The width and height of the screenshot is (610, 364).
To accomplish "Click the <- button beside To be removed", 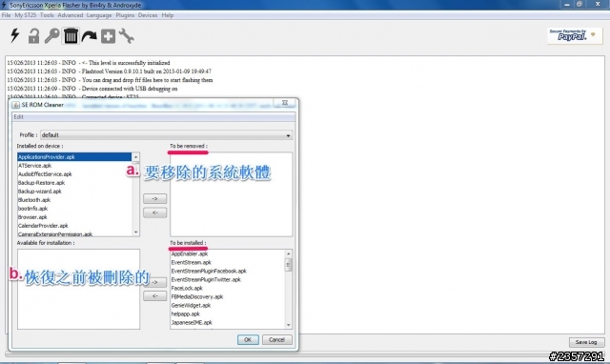I will point(154,212).
